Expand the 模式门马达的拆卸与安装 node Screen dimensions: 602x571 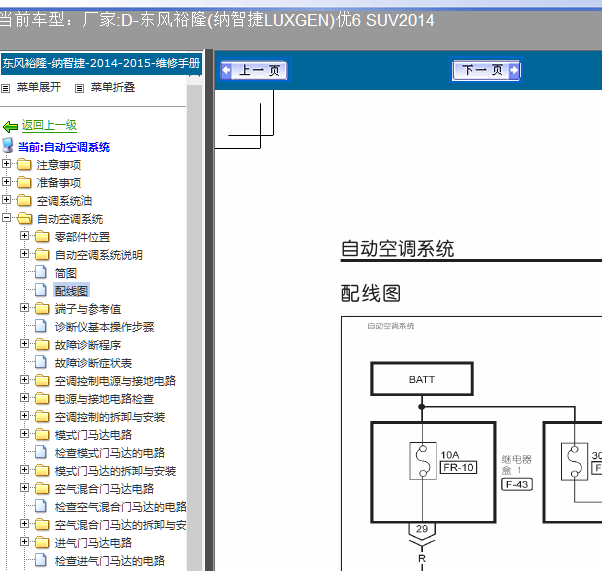(x=24, y=469)
